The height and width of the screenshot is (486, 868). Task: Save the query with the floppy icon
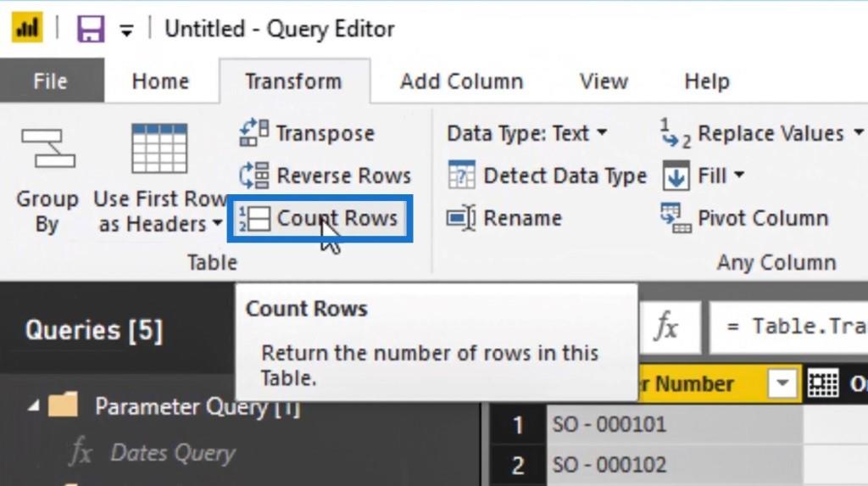tap(90, 29)
